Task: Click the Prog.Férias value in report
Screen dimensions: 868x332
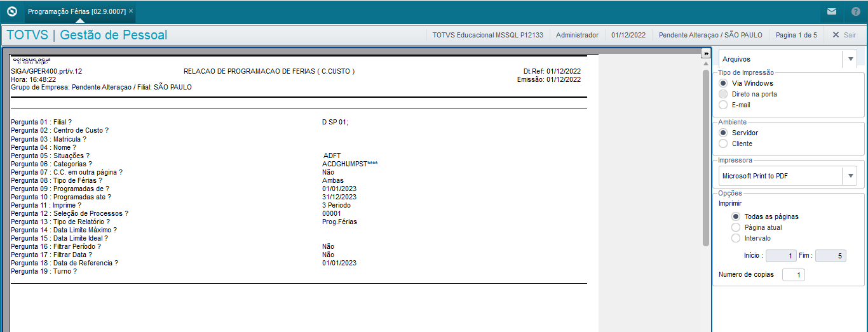Action: [339, 222]
